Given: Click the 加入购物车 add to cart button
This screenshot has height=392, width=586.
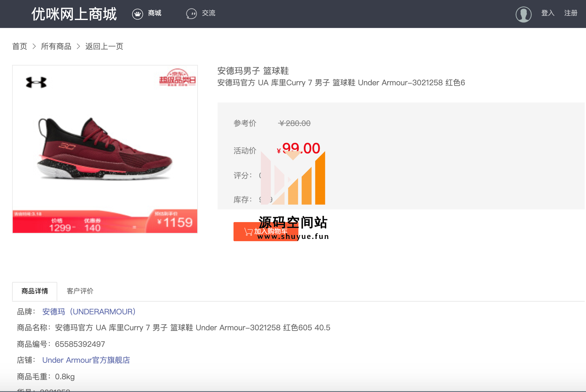Looking at the screenshot, I should (x=266, y=232).
